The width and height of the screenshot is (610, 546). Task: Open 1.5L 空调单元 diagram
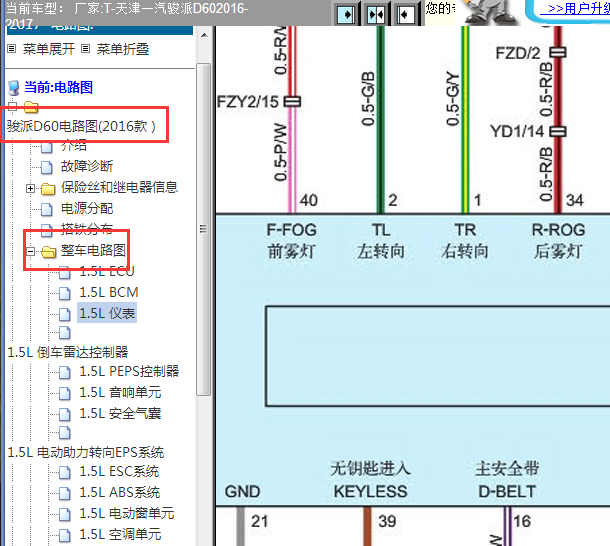click(x=120, y=534)
